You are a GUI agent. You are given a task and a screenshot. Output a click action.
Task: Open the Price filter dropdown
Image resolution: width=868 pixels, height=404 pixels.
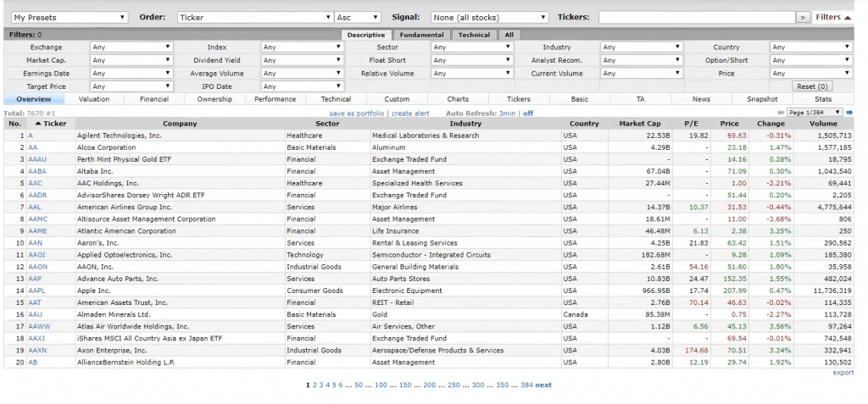point(811,74)
